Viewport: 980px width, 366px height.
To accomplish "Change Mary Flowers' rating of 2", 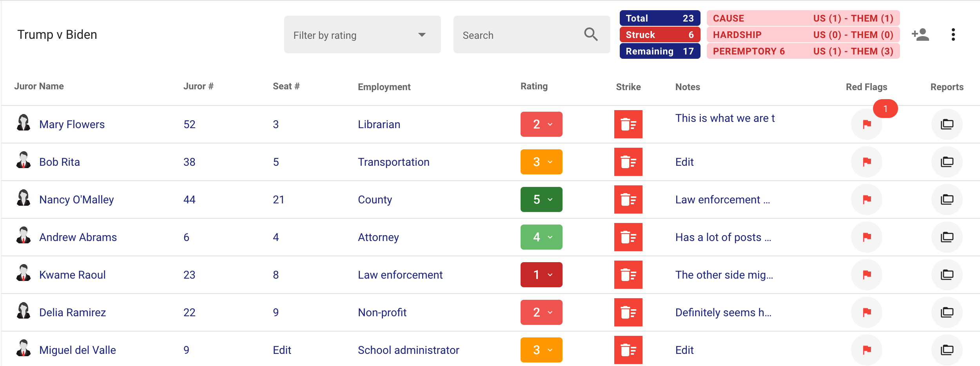I will click(541, 124).
